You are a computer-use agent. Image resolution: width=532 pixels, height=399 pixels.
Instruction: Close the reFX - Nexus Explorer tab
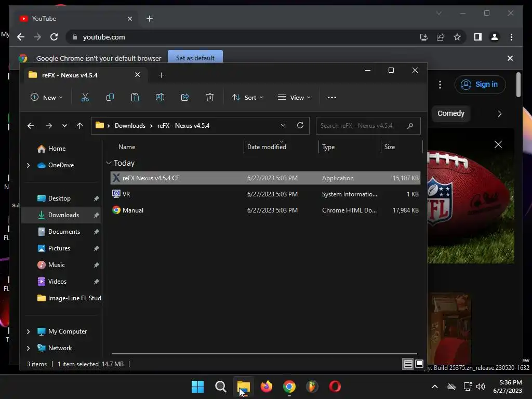pos(137,75)
